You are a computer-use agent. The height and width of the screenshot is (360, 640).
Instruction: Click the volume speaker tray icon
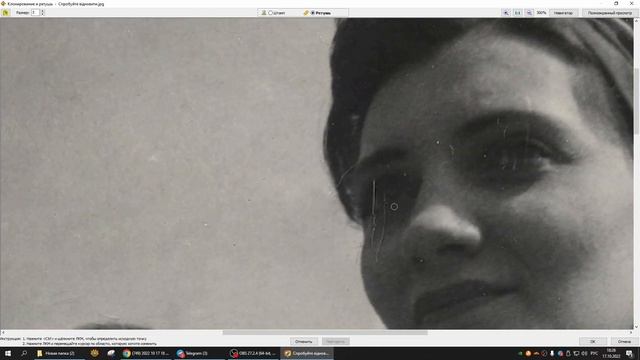(x=584, y=353)
